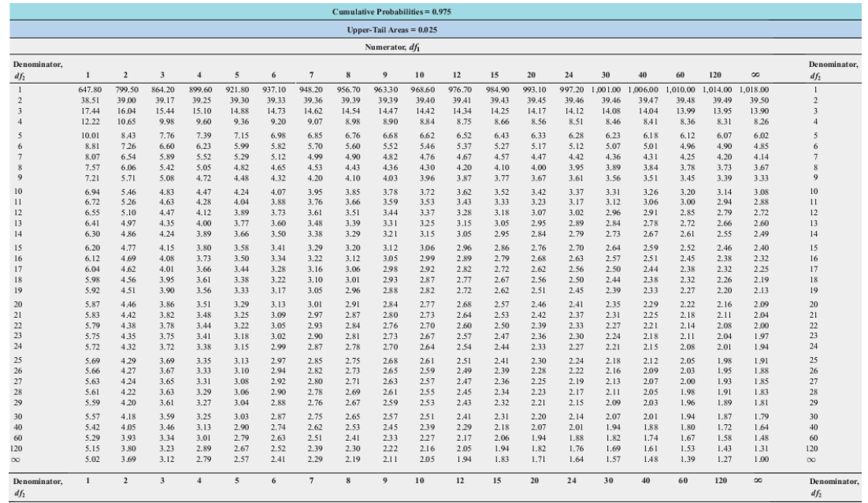The height and width of the screenshot is (503, 868).
Task: Click the cell containing 12.22
Action: (91, 122)
